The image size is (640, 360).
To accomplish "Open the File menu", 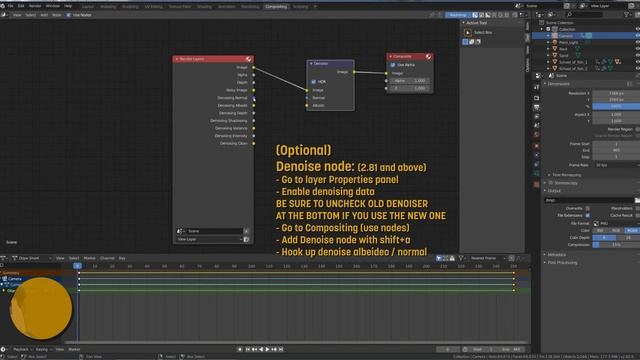I will pyautogui.click(x=11, y=6).
